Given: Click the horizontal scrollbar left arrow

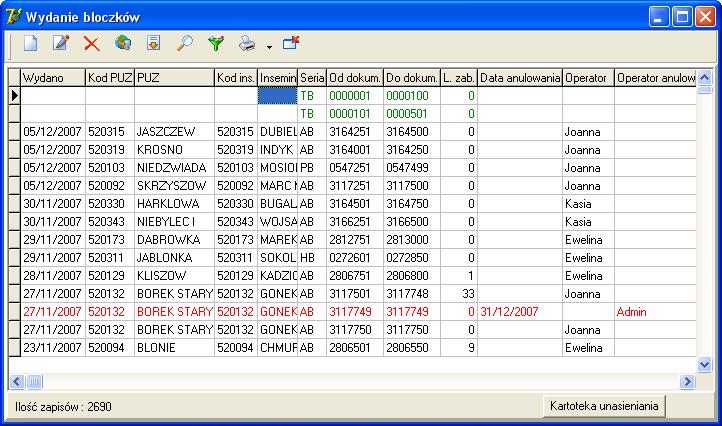Looking at the screenshot, I should 17,381.
